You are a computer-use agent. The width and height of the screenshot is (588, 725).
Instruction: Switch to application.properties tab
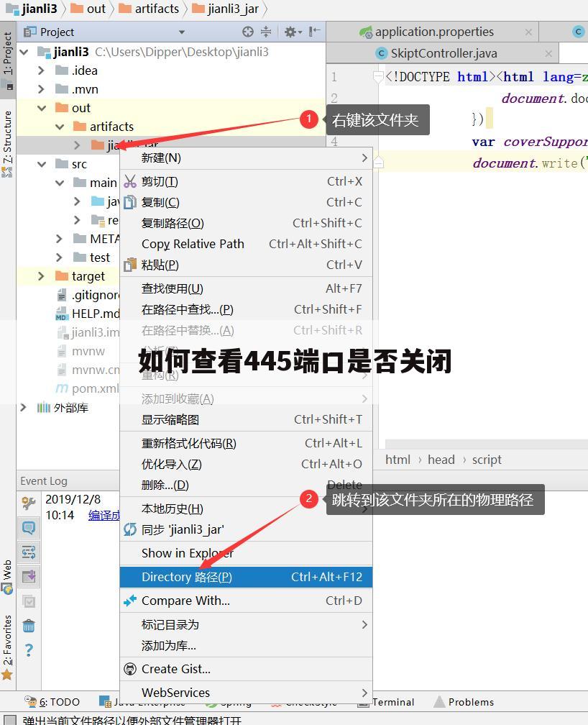(x=433, y=32)
